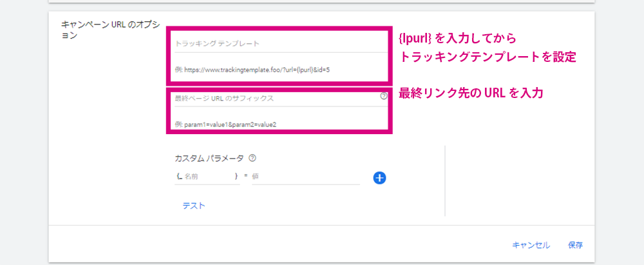This screenshot has width=644, height=265.
Task: Open help icon next to カスタム パラメータ
Action: coord(252,158)
